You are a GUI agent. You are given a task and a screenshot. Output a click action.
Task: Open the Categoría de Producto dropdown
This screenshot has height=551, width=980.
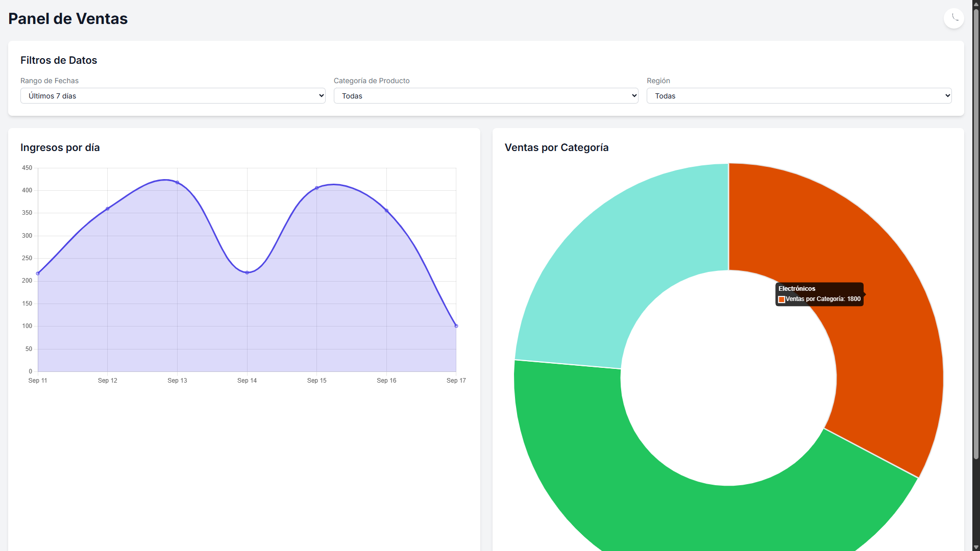tap(486, 96)
